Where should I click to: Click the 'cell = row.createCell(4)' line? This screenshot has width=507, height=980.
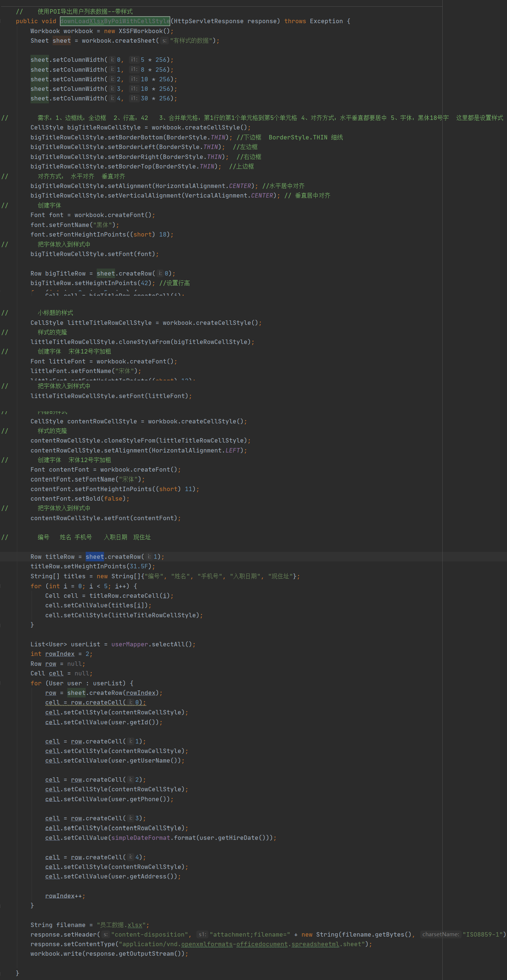pos(96,857)
